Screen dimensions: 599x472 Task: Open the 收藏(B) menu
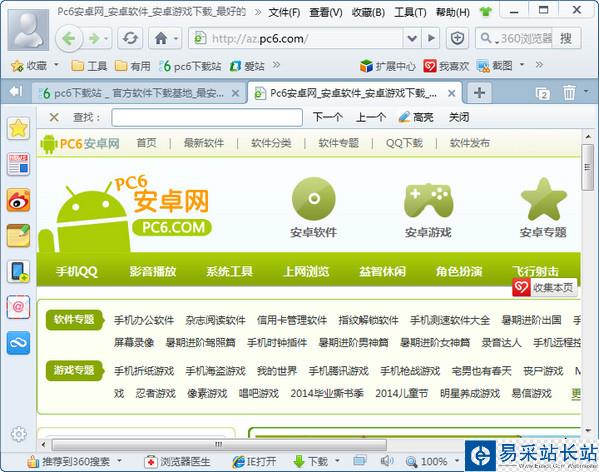368,13
